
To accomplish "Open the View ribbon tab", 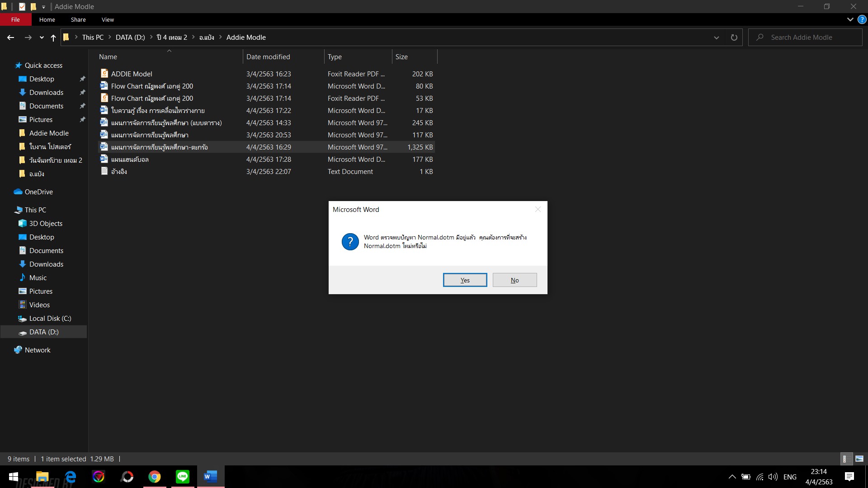I will tap(108, 19).
